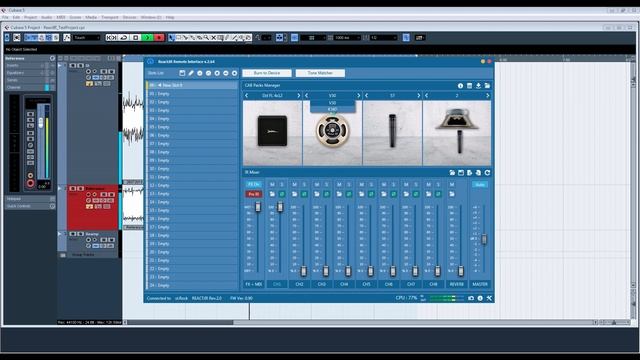Select K100 from the speaker dropdown list
The image size is (640, 360).
tap(333, 109)
